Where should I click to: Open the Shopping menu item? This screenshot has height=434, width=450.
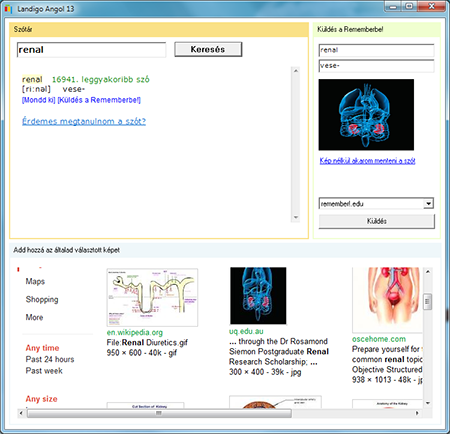point(42,299)
